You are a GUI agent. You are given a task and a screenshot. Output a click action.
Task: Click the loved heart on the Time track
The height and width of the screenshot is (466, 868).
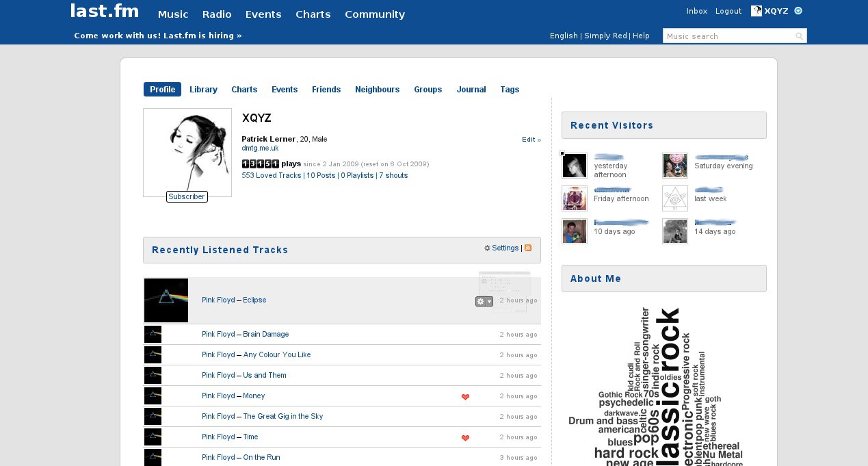coord(465,437)
